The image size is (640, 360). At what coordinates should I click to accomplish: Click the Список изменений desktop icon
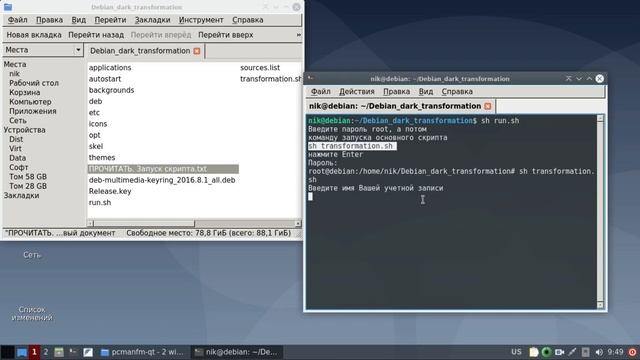click(x=32, y=313)
